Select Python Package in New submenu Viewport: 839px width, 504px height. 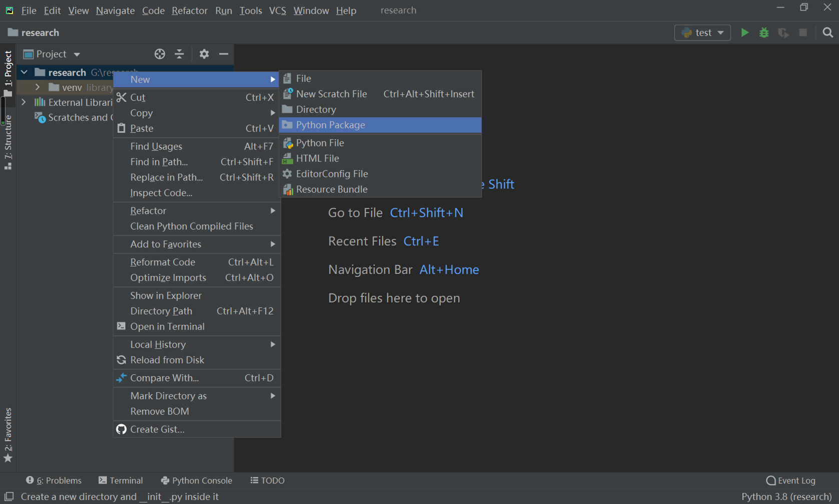pos(380,125)
